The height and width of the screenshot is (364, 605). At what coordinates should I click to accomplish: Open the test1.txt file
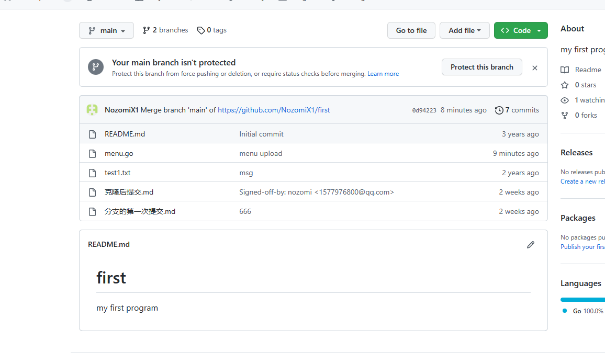tap(117, 173)
